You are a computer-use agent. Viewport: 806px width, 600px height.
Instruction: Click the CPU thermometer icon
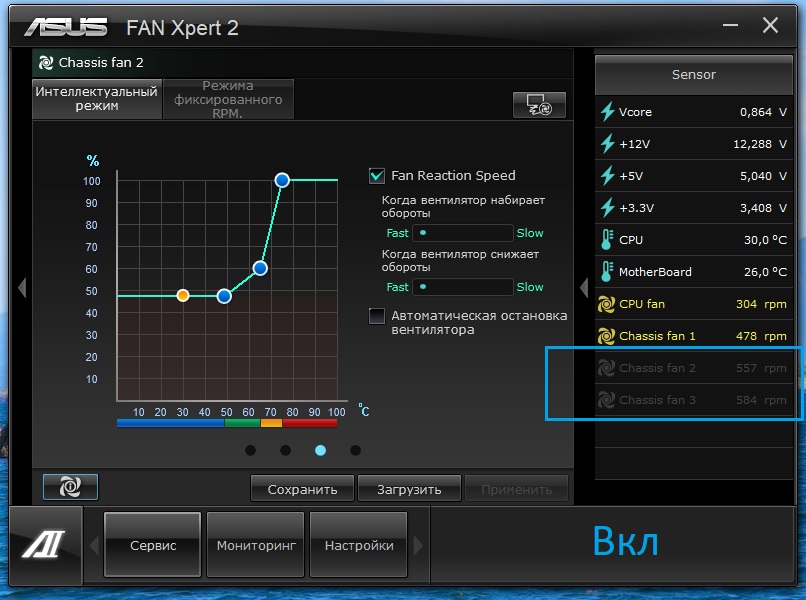607,240
